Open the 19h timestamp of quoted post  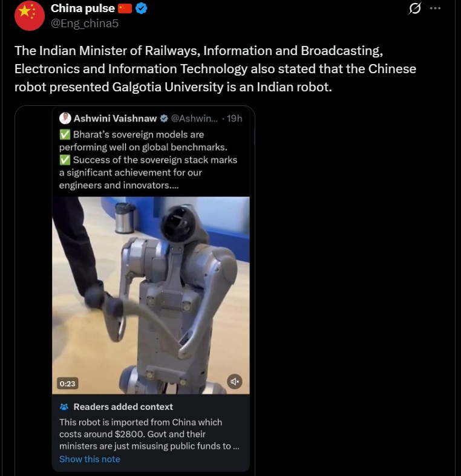click(234, 118)
